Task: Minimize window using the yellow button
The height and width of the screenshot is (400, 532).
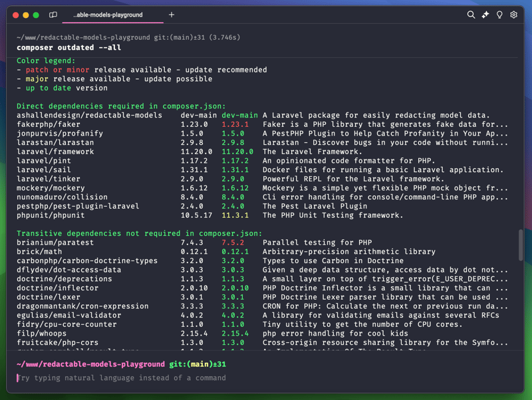Action: pyautogui.click(x=26, y=15)
